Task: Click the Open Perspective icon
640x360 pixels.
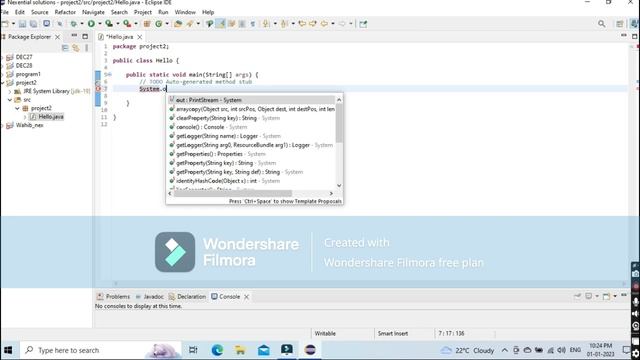Action: pyautogui.click(x=620, y=24)
